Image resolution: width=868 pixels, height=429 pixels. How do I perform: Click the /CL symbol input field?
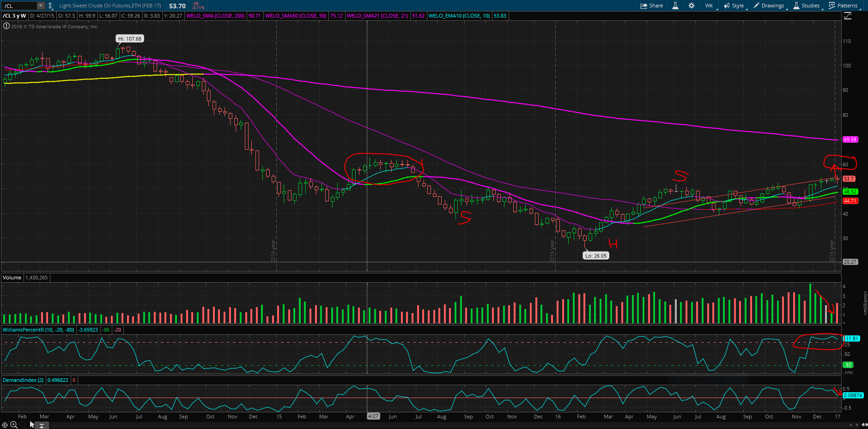(x=20, y=6)
